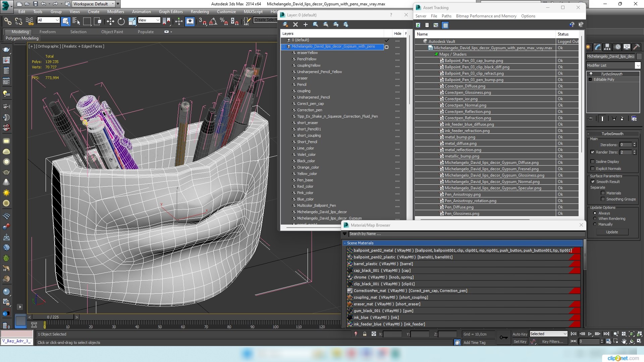This screenshot has width=644, height=362.
Task: Refresh the Asset Tracking list
Action: click(418, 25)
